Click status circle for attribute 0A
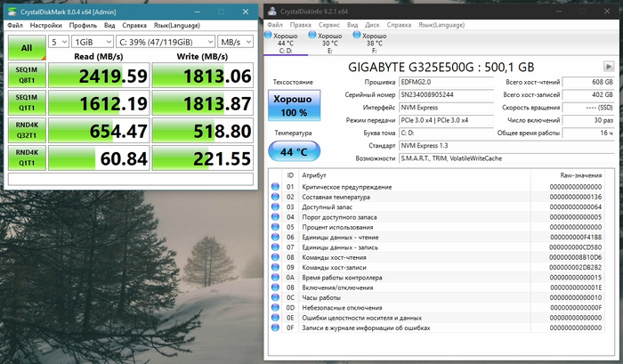The width and height of the screenshot is (623, 364). (275, 278)
